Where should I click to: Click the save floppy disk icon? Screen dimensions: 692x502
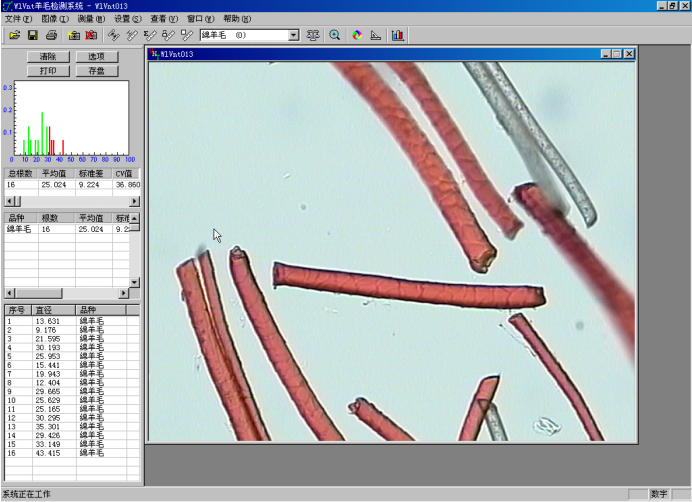[x=33, y=35]
